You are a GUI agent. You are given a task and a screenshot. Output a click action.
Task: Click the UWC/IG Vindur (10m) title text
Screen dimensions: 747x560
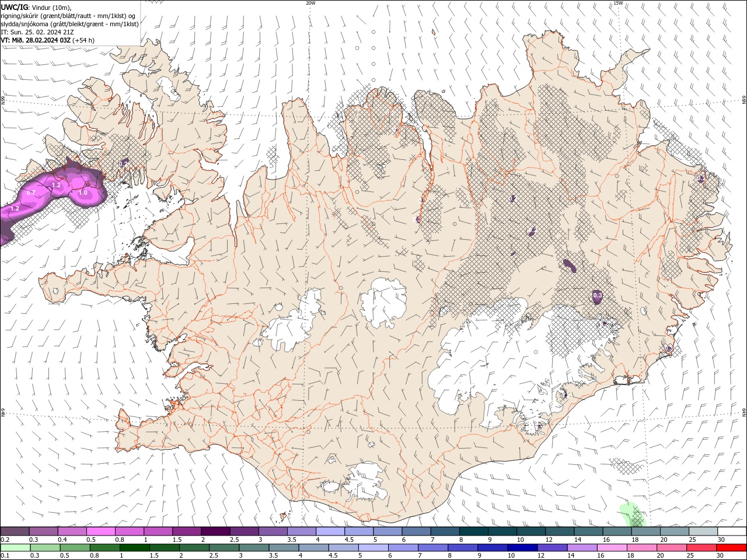click(x=36, y=7)
